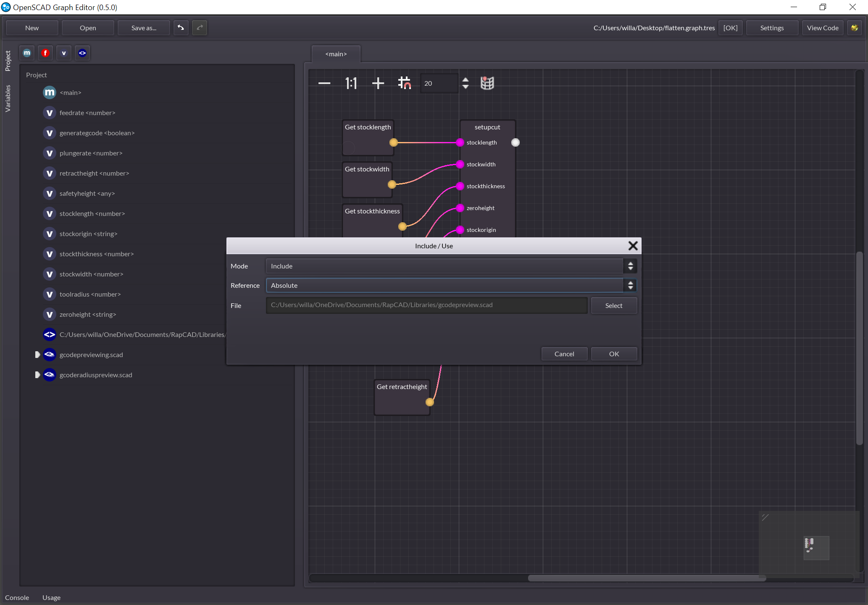
Task: Click the white output port of setupcut
Action: pos(516,142)
